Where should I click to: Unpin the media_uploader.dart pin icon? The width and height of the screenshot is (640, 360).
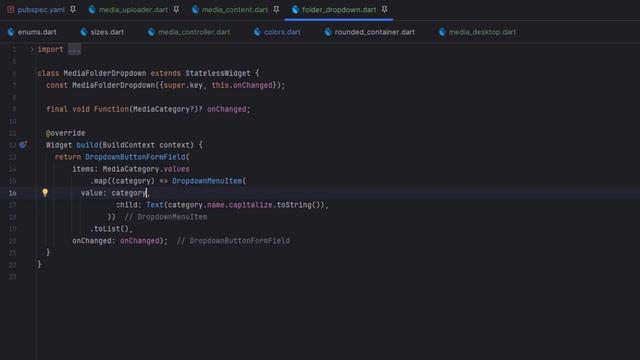click(x=176, y=9)
